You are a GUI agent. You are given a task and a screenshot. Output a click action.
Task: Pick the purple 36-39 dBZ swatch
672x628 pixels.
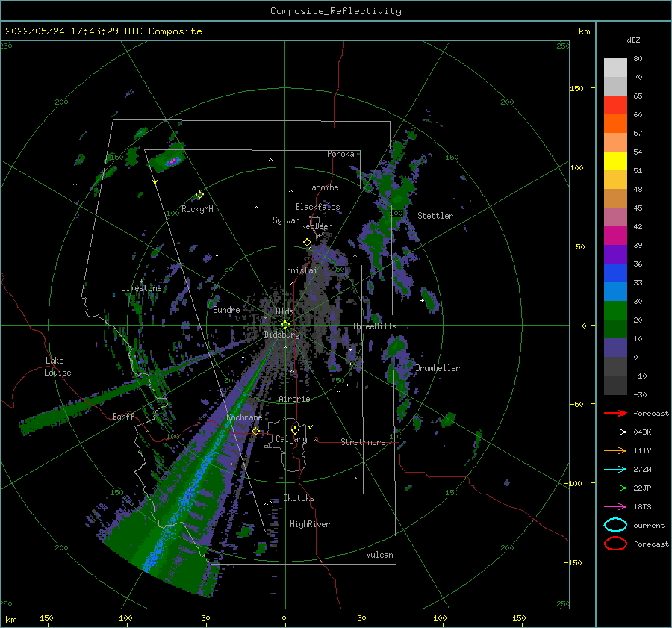(615, 254)
